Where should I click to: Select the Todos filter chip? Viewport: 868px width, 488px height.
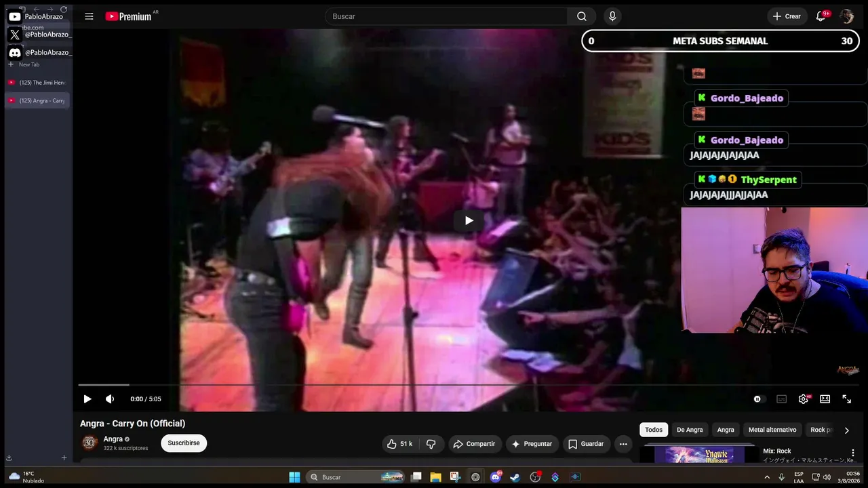[654, 430]
